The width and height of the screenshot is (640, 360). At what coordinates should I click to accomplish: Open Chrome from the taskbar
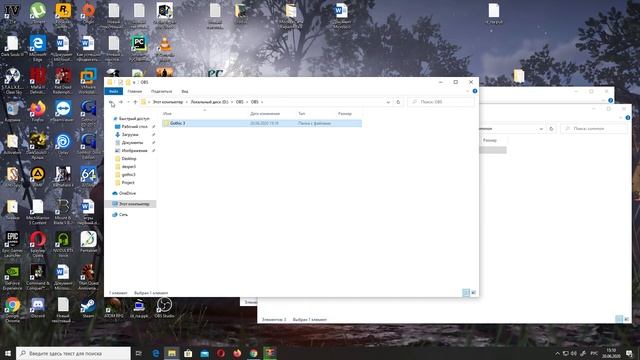253,353
